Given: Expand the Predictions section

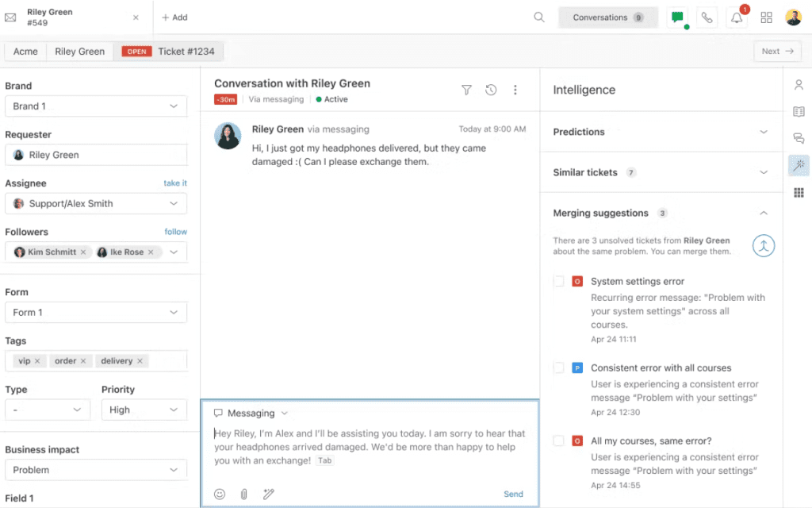Looking at the screenshot, I should (x=763, y=132).
